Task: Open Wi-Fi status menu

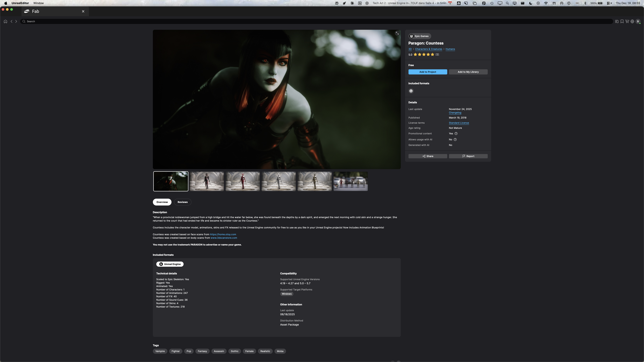Action: [546, 3]
